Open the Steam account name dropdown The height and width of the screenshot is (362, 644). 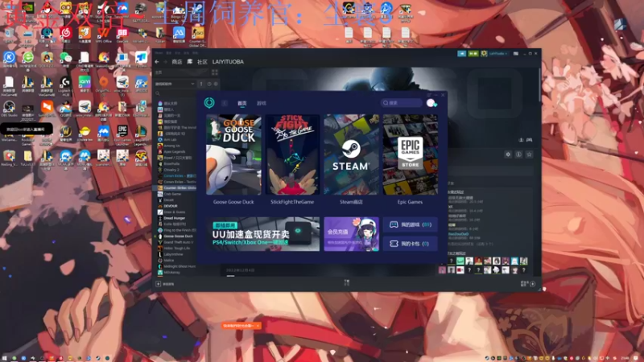click(497, 54)
